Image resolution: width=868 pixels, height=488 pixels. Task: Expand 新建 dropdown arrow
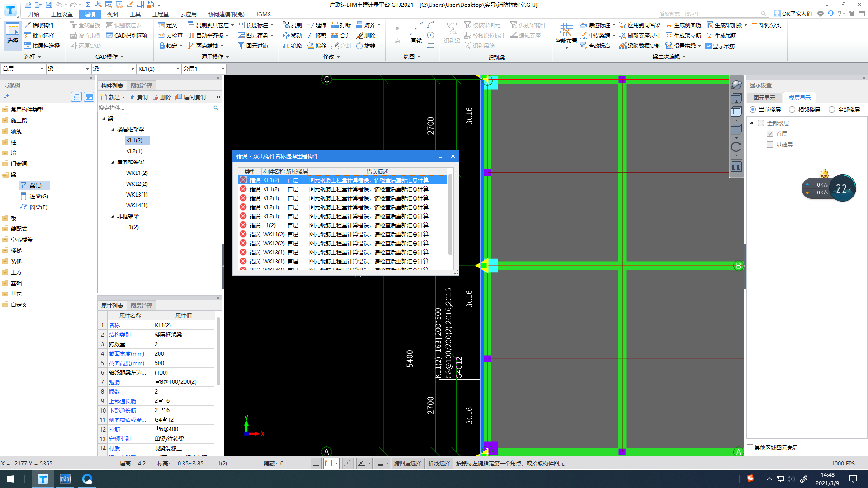pyautogui.click(x=123, y=97)
